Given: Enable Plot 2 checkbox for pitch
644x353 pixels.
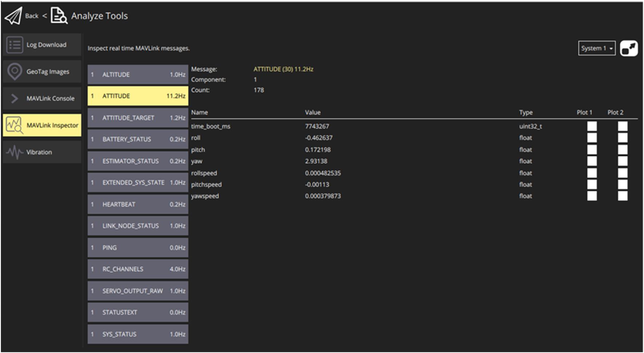Looking at the screenshot, I should 623,150.
